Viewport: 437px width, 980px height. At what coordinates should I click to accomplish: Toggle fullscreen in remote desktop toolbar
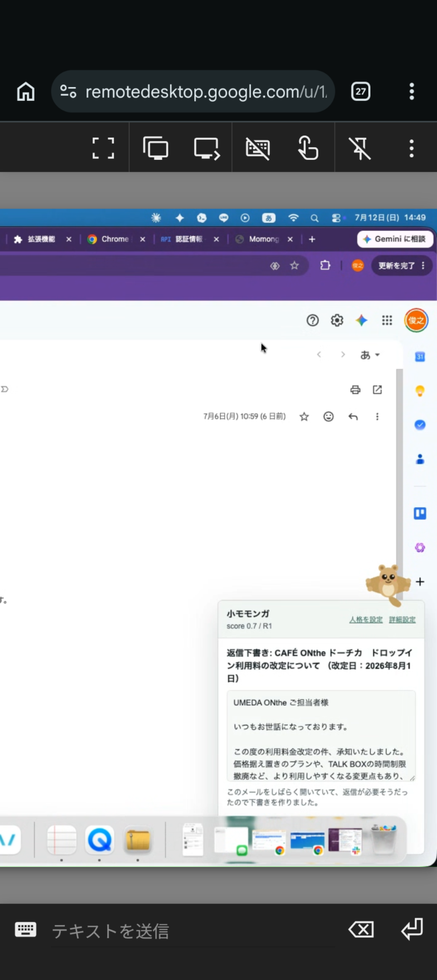point(103,148)
